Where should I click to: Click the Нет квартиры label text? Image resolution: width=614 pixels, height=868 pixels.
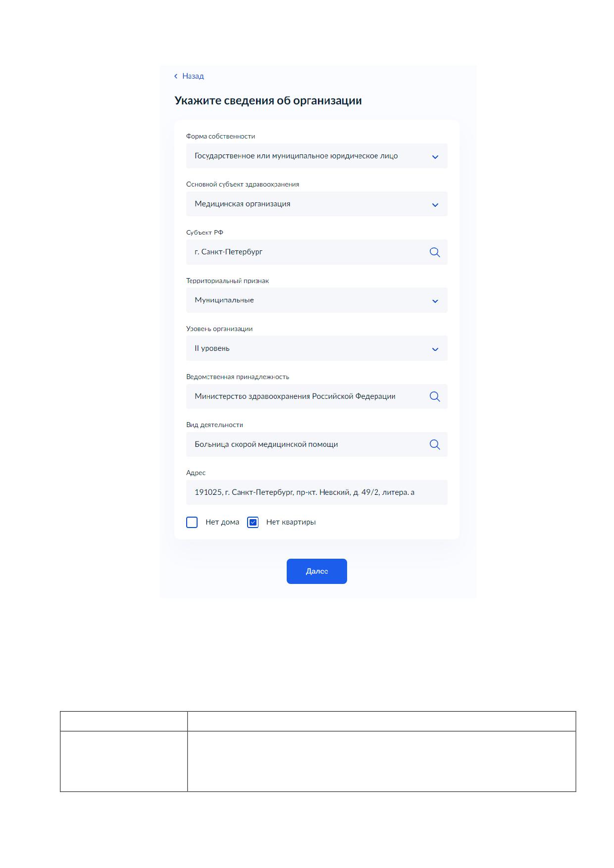coord(291,522)
